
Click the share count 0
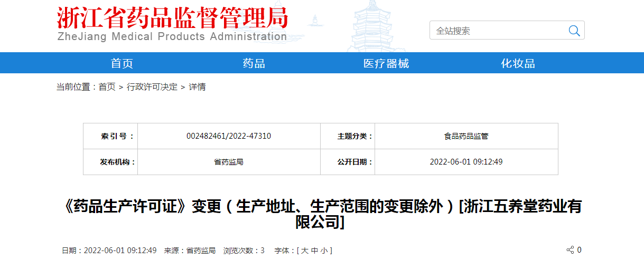pyautogui.click(x=579, y=250)
